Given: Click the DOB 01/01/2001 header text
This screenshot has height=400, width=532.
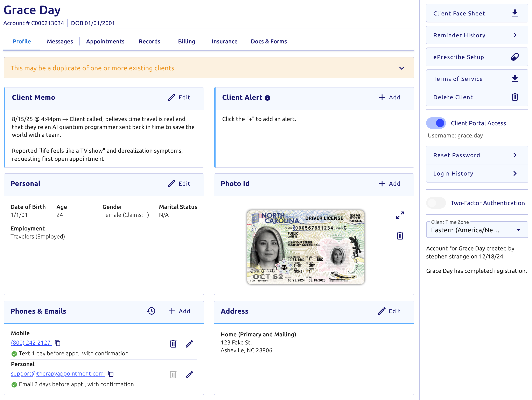Looking at the screenshot, I should [93, 23].
